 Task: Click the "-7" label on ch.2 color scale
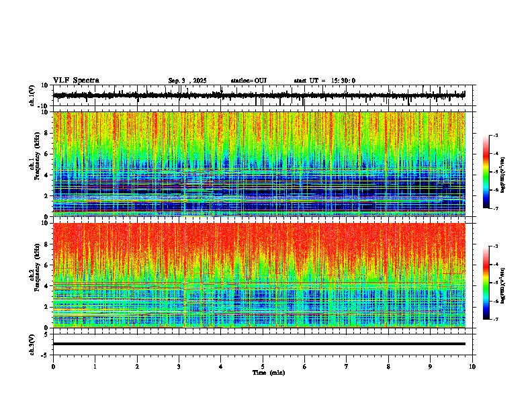tap(496, 320)
